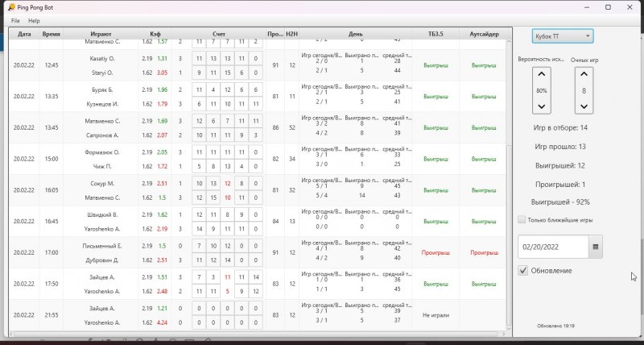644x345 pixels.
Task: Increase head-to-head games count with up arrow
Action: (x=584, y=75)
